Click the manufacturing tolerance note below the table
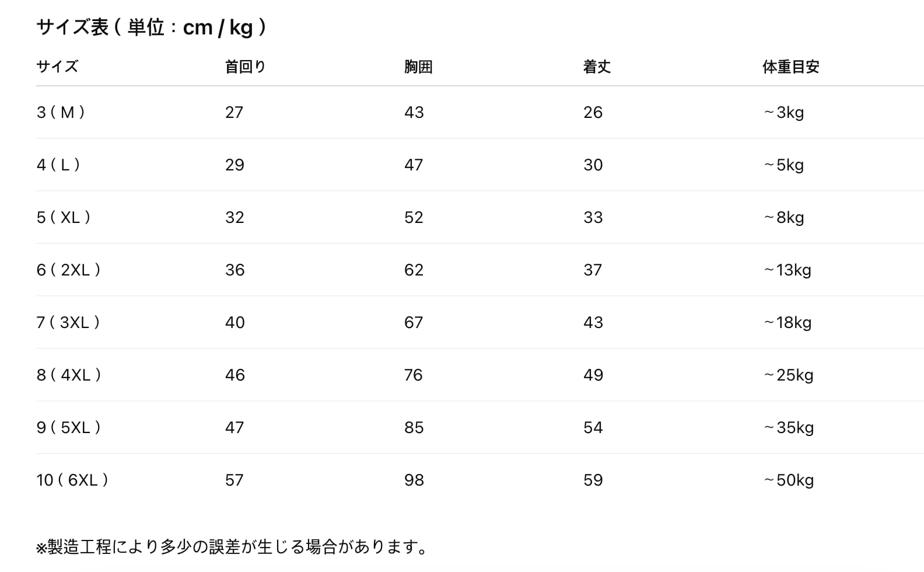Screen dimensions: 924x572 pos(232,547)
